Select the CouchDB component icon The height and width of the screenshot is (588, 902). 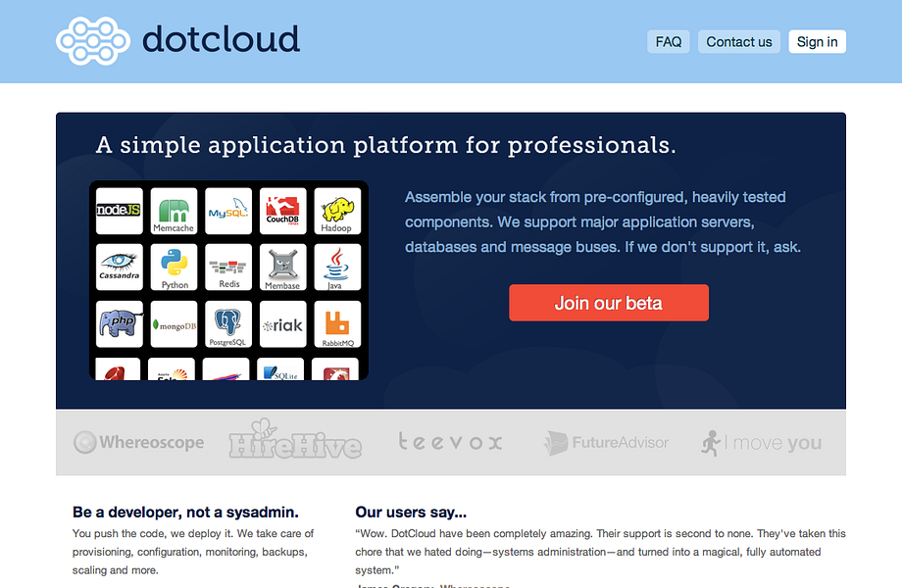point(282,210)
